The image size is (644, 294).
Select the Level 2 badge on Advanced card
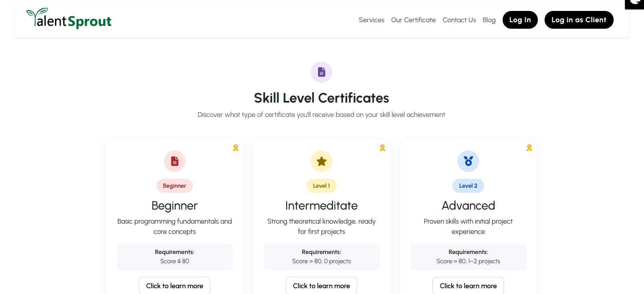point(468,186)
